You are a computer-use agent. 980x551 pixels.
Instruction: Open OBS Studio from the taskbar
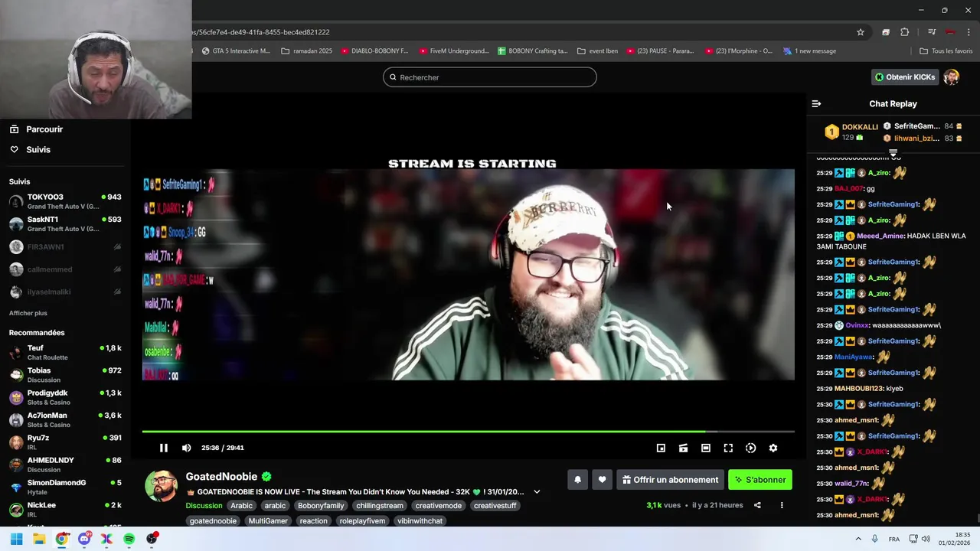tap(152, 540)
